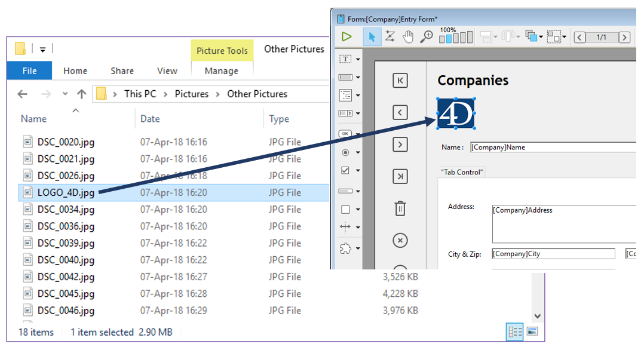The image size is (644, 350).
Task: Open the File menu in Explorer
Action: point(29,70)
